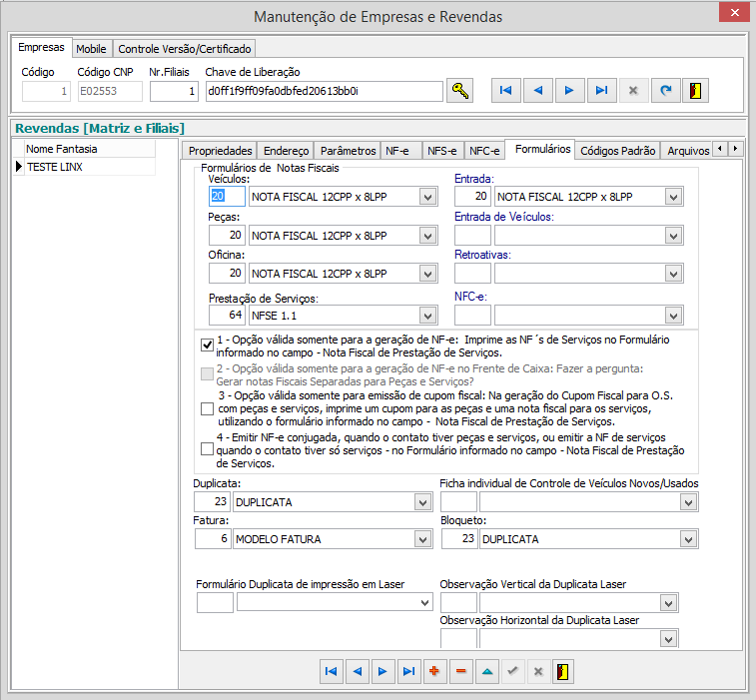The height and width of the screenshot is (700, 756).
Task: Switch to the Parâmetros tab
Action: pos(348,151)
